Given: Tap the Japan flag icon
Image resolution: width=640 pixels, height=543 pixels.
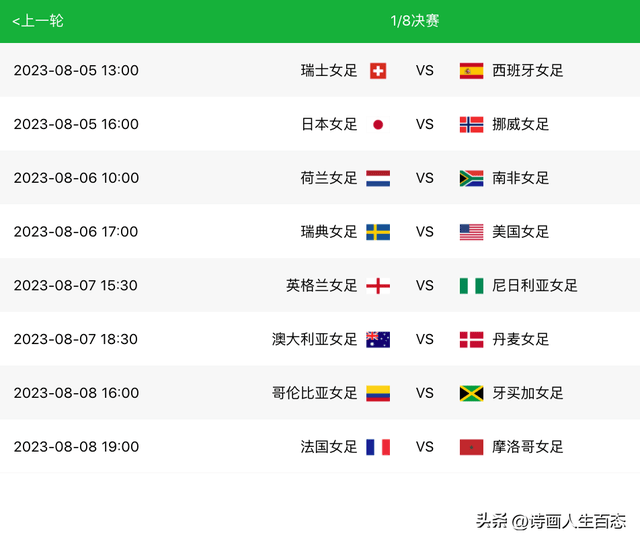Looking at the screenshot, I should (x=378, y=125).
